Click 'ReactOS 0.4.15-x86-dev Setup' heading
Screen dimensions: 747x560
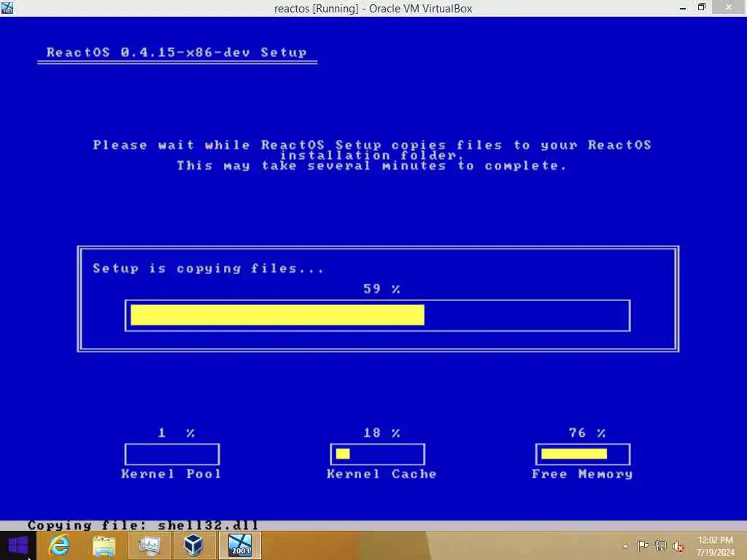177,52
